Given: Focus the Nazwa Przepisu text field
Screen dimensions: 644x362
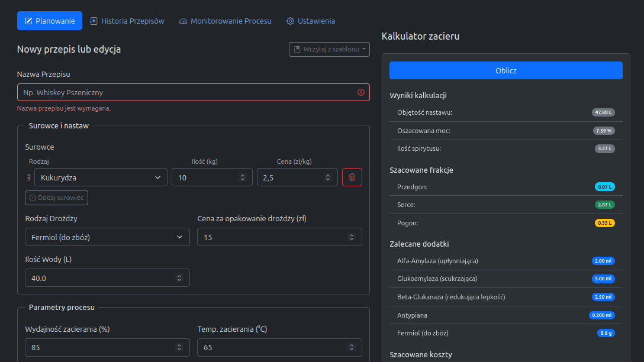Looking at the screenshot, I should [x=186, y=93].
